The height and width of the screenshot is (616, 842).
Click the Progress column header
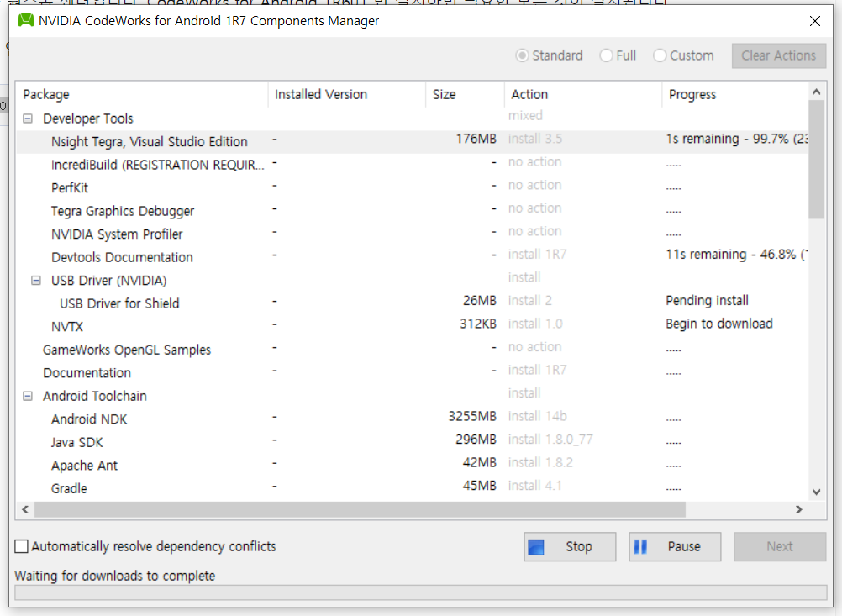coord(734,94)
